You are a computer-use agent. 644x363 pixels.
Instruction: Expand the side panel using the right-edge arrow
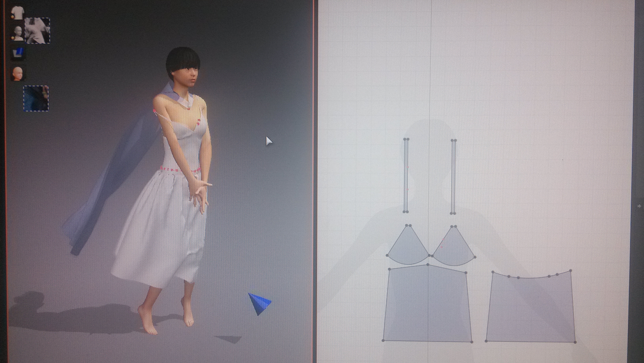click(639, 206)
